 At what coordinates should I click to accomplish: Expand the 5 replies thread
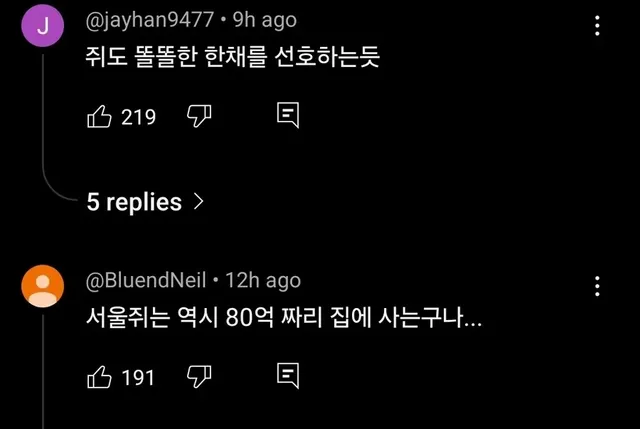[x=134, y=202]
